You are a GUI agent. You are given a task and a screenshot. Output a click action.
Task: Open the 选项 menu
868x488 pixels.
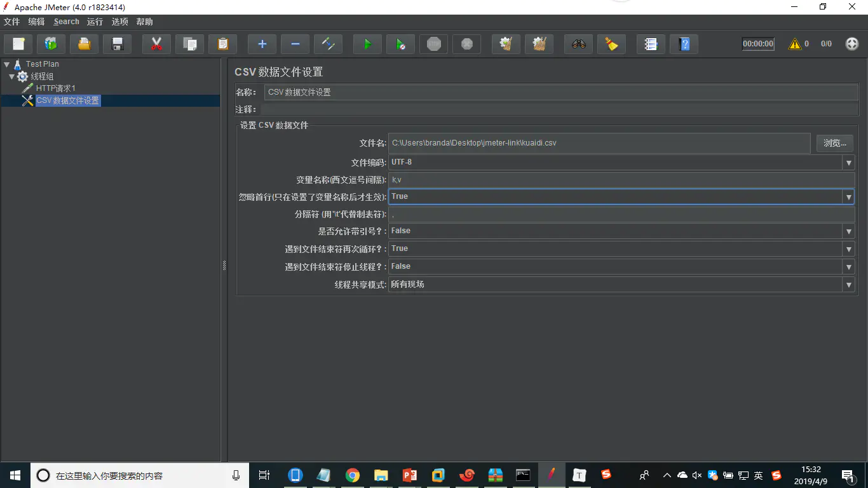[x=119, y=22]
